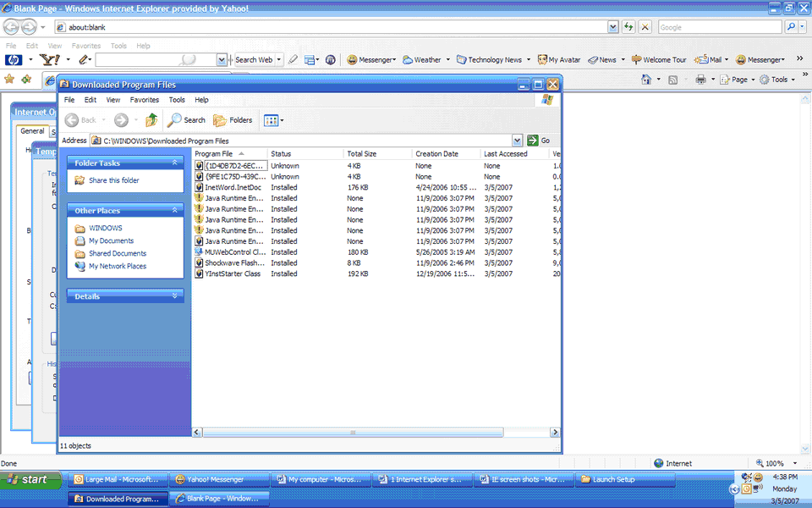Screen dimensions: 812x508
Task: Switch to Yahoo! Messenger taskbar button
Action: point(220,479)
